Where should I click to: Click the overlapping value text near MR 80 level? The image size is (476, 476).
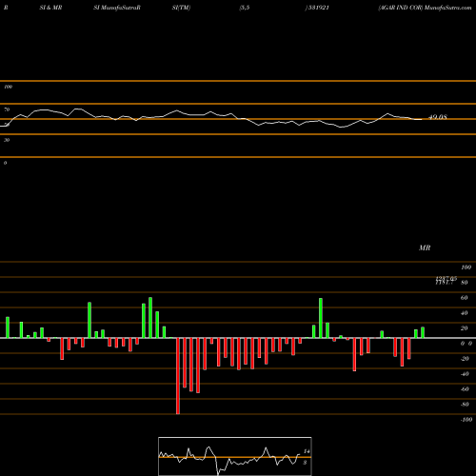(x=446, y=281)
